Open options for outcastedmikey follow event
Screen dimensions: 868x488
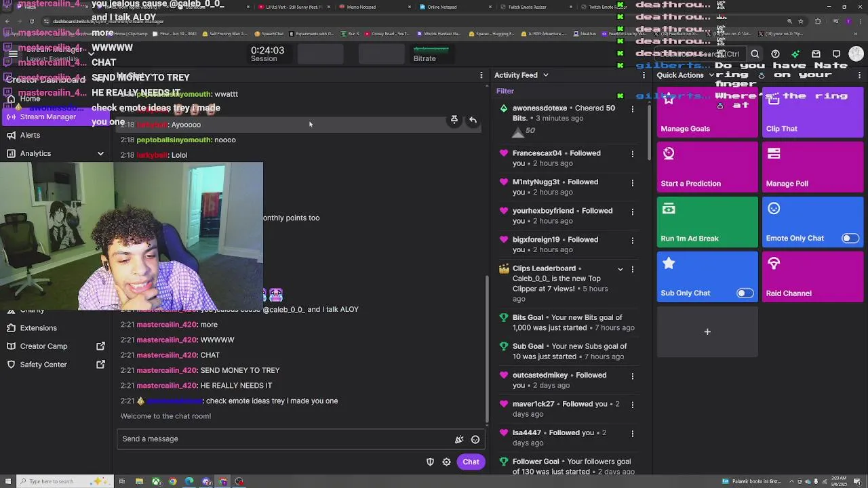pyautogui.click(x=633, y=375)
